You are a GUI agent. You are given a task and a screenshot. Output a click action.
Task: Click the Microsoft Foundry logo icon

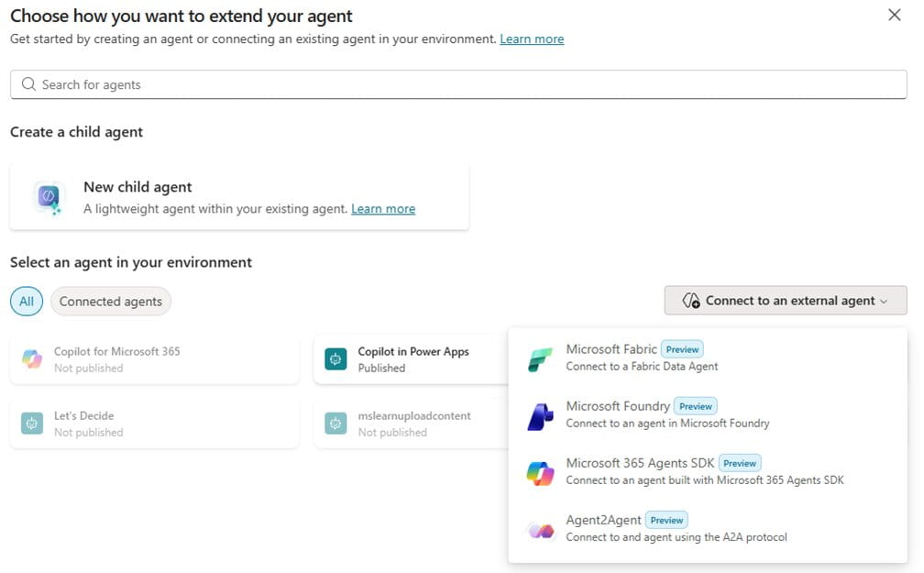click(543, 413)
